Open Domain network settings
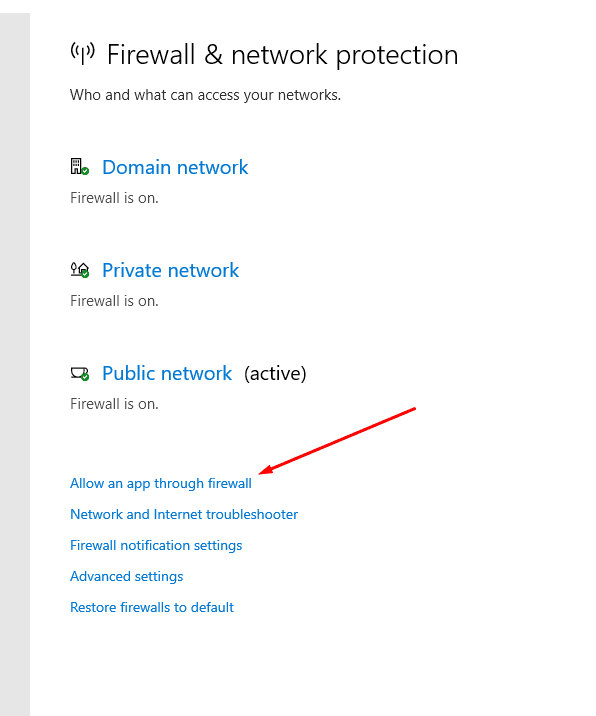596x716 pixels. tap(175, 167)
